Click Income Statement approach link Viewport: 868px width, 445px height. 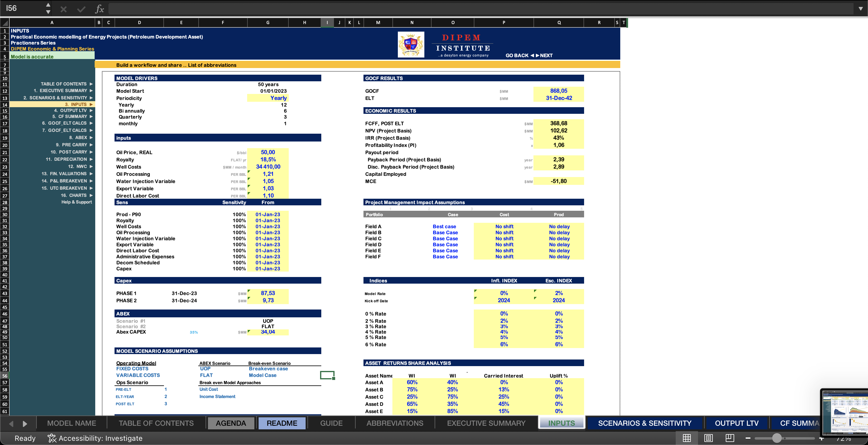click(x=217, y=397)
